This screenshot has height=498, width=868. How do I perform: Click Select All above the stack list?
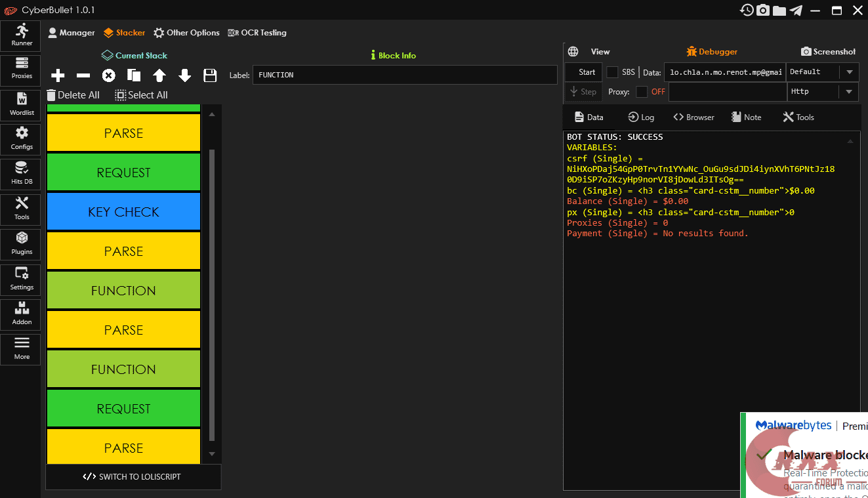point(141,95)
